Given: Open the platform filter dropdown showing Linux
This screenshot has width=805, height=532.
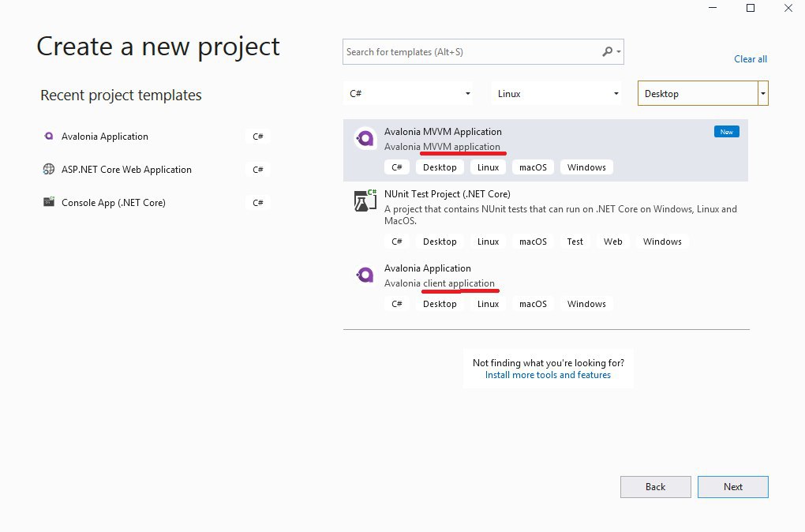Looking at the screenshot, I should [556, 93].
